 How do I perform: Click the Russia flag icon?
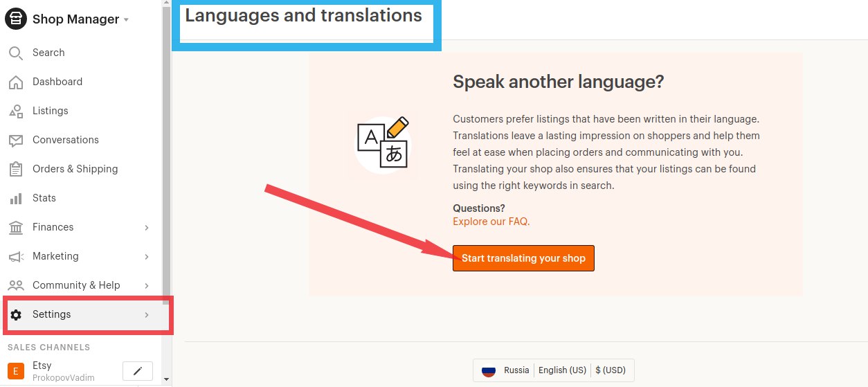tap(489, 370)
